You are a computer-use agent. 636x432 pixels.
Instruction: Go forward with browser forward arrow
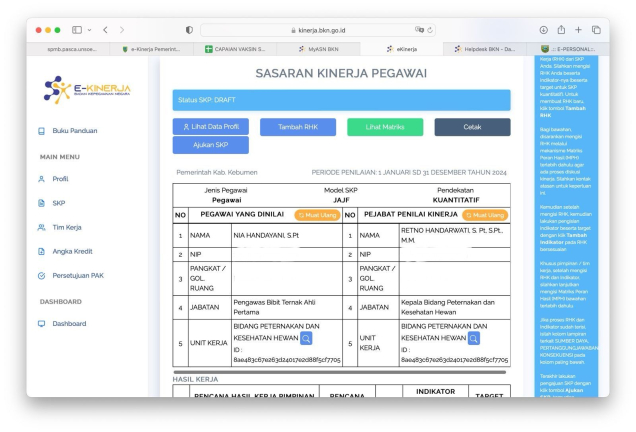click(x=122, y=30)
